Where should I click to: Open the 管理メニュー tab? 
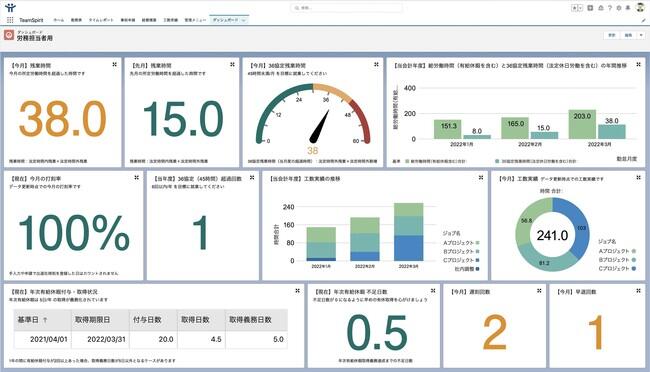pyautogui.click(x=195, y=20)
